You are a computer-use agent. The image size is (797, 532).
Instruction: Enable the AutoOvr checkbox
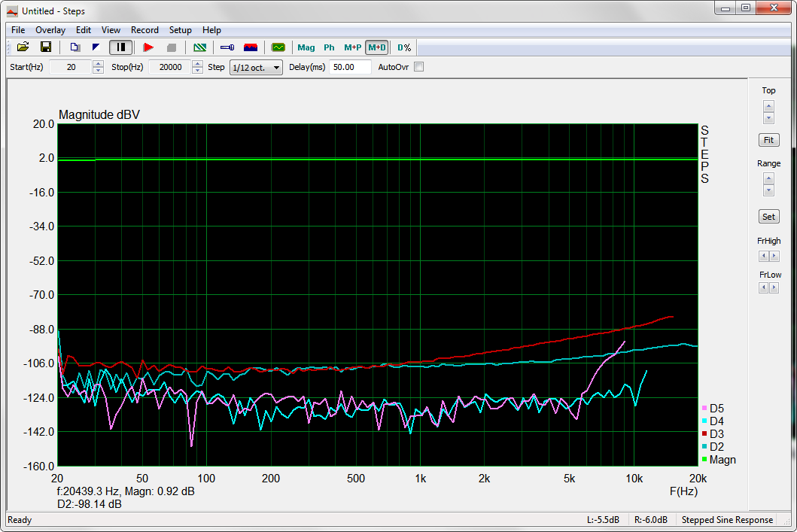(x=419, y=67)
